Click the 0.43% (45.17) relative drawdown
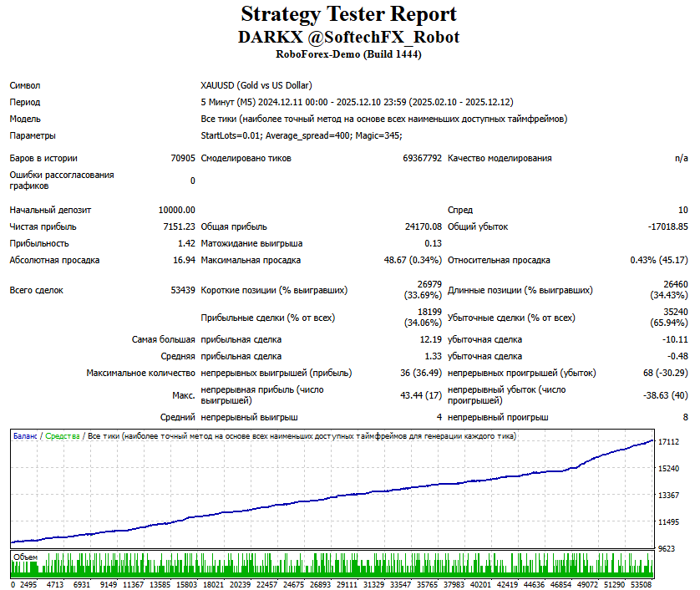The width and height of the screenshot is (700, 590). pos(659,260)
